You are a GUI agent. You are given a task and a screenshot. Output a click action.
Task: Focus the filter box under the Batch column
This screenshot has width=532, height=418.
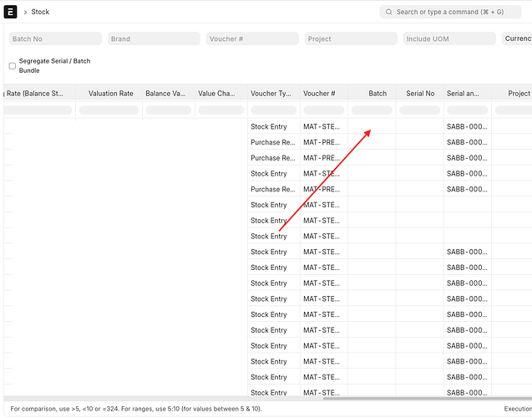(x=372, y=110)
